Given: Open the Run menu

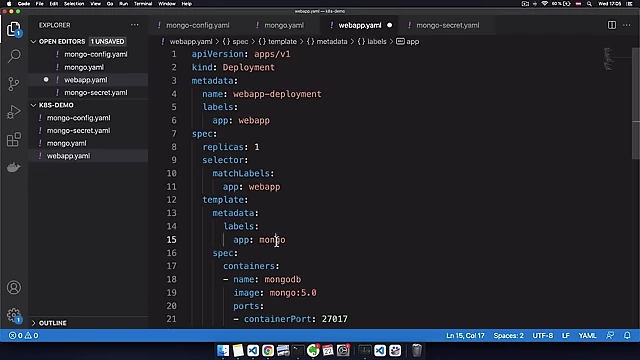Looking at the screenshot, I should (123, 4).
